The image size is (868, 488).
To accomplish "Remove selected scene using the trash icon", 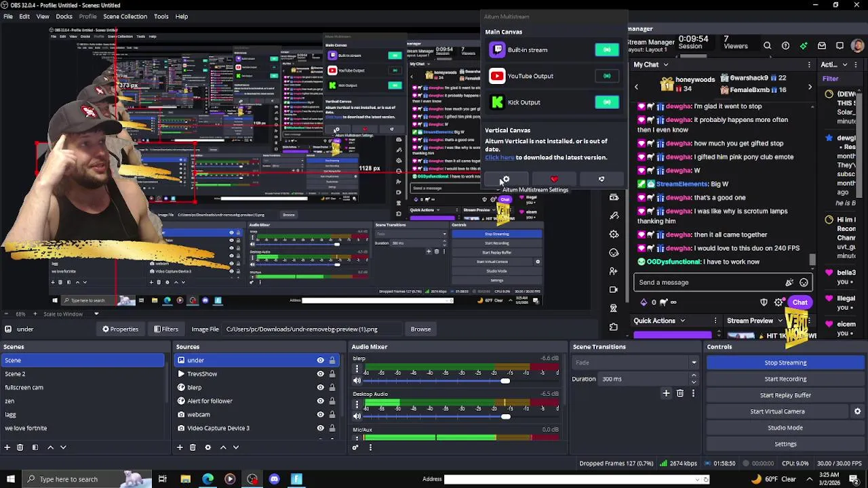I will tap(20, 447).
